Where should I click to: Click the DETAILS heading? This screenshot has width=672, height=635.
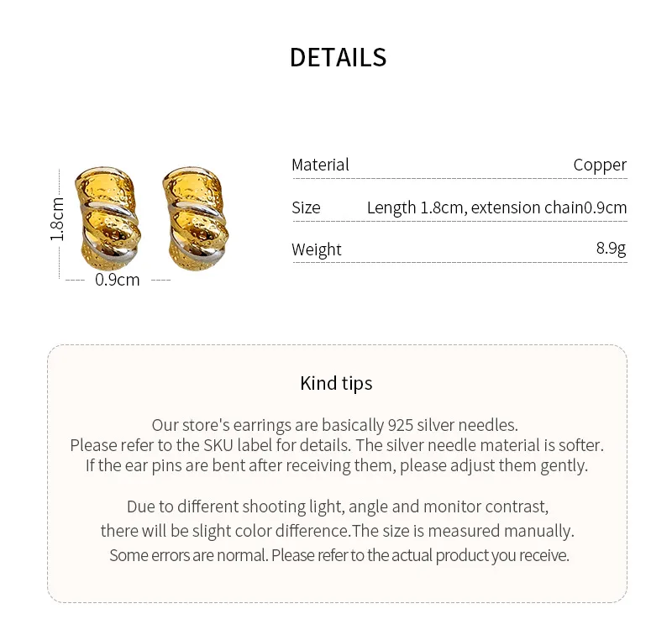point(338,57)
